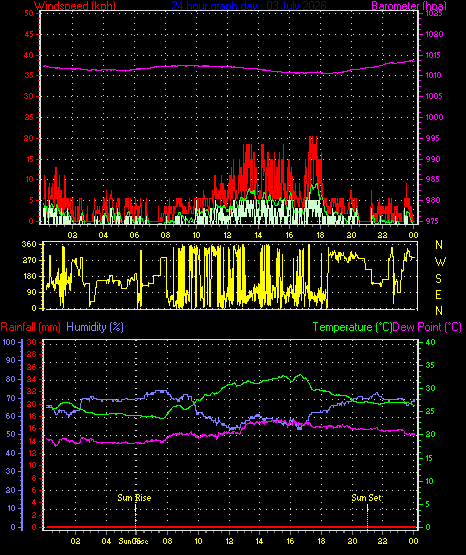Click the '18' hour label under windspeed chart

320,235
